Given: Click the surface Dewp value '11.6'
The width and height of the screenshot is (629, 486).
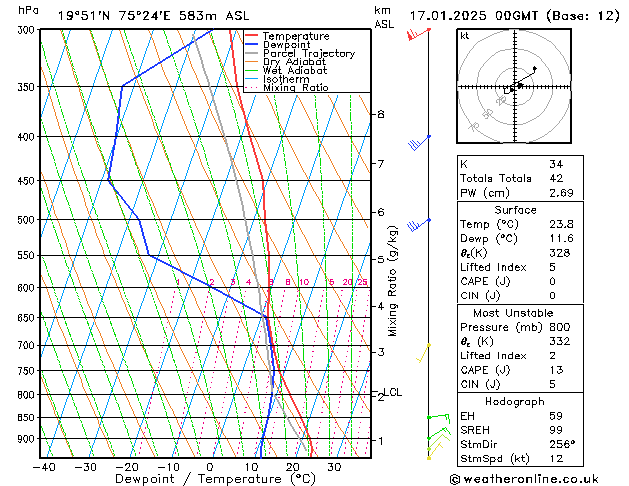Looking at the screenshot, I should [x=561, y=238].
